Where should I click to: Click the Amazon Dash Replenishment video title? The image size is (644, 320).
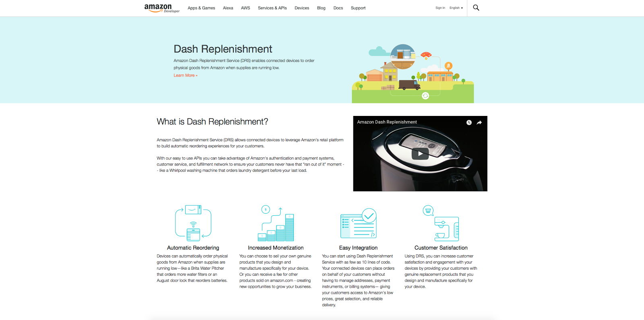coord(387,122)
